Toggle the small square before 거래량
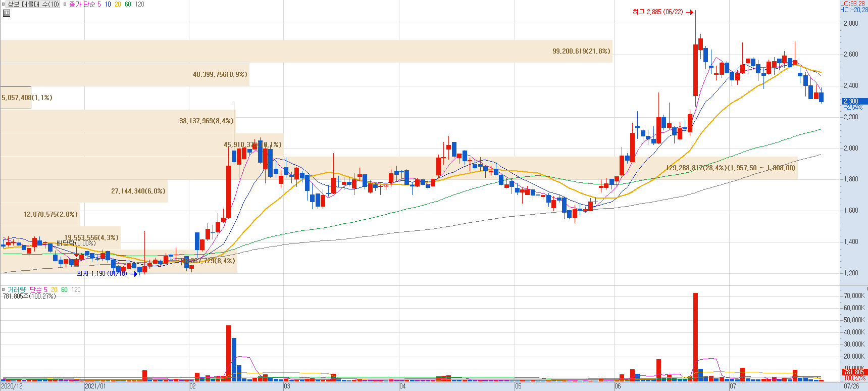 (x=4, y=289)
